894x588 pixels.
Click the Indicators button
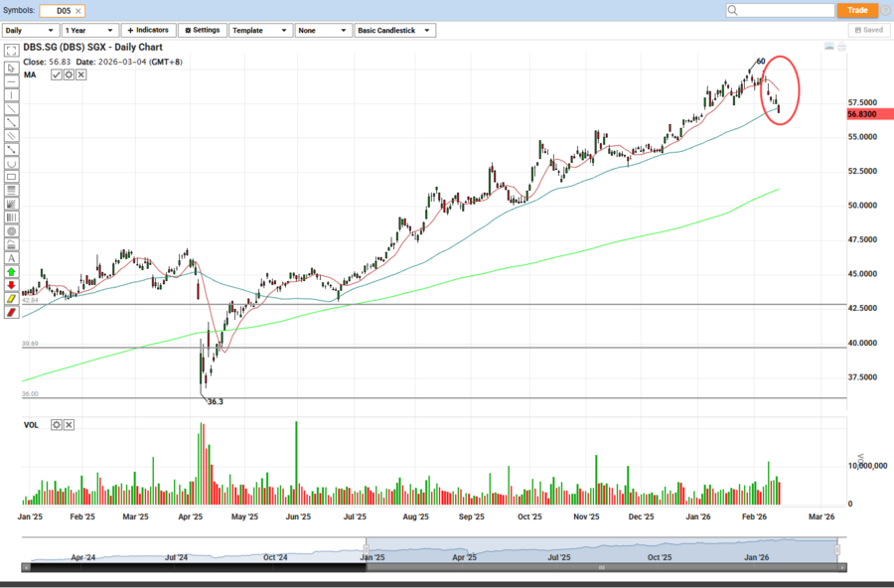tap(148, 31)
